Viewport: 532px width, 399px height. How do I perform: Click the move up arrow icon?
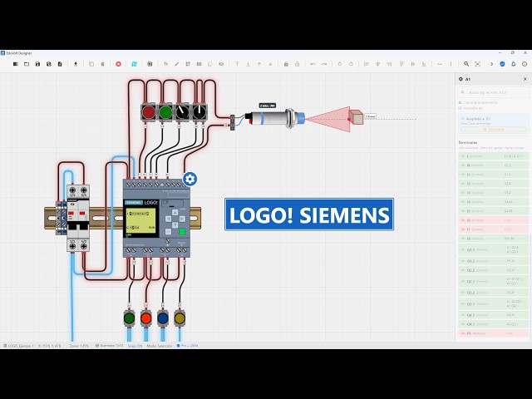pyautogui.click(x=259, y=64)
